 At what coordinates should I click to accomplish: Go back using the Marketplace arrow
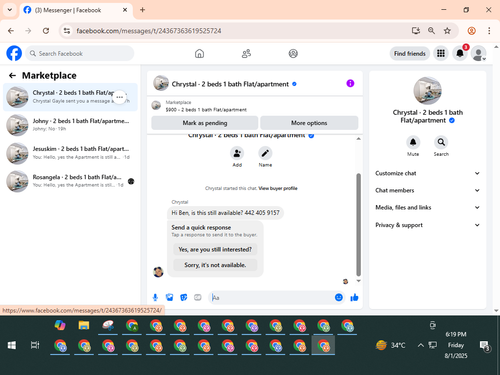click(x=12, y=76)
